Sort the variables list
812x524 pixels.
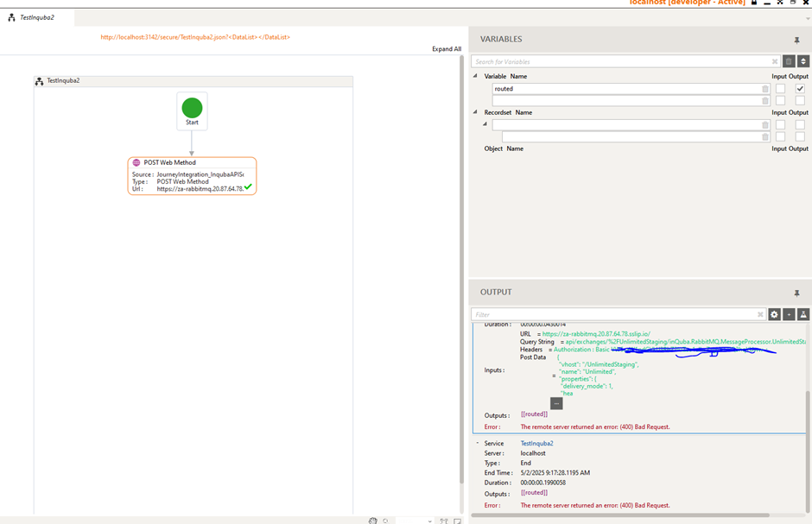coord(802,61)
